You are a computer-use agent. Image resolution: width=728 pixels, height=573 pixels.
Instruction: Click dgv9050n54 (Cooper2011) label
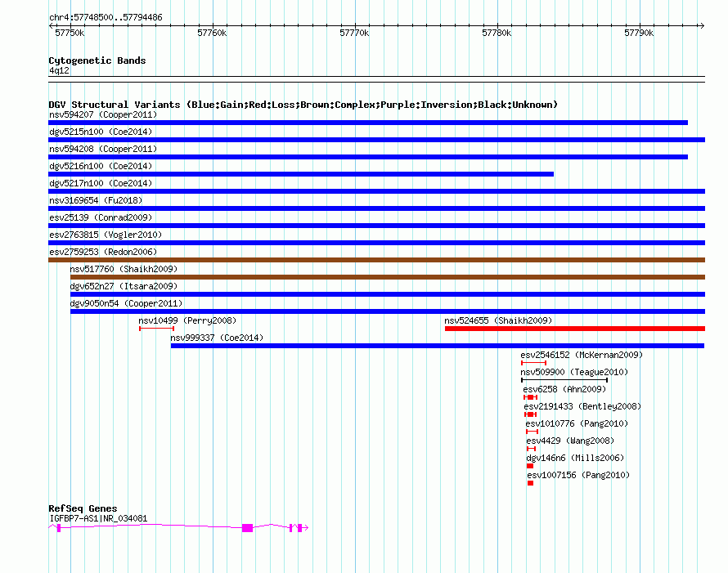(x=126, y=303)
